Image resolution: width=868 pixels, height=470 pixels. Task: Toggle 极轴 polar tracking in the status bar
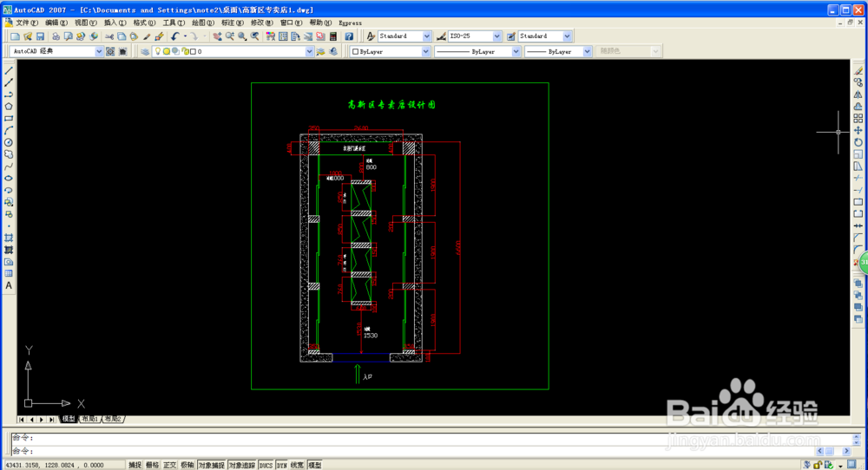pos(187,465)
